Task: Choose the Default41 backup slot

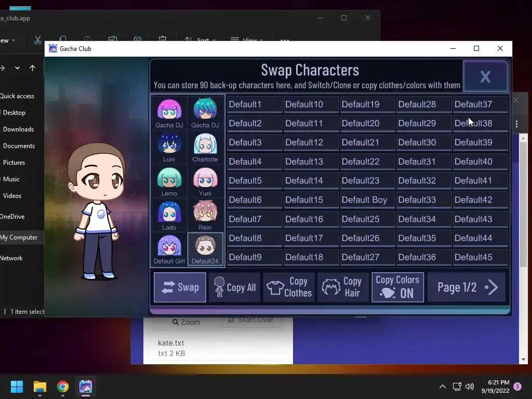Action: 480,180
